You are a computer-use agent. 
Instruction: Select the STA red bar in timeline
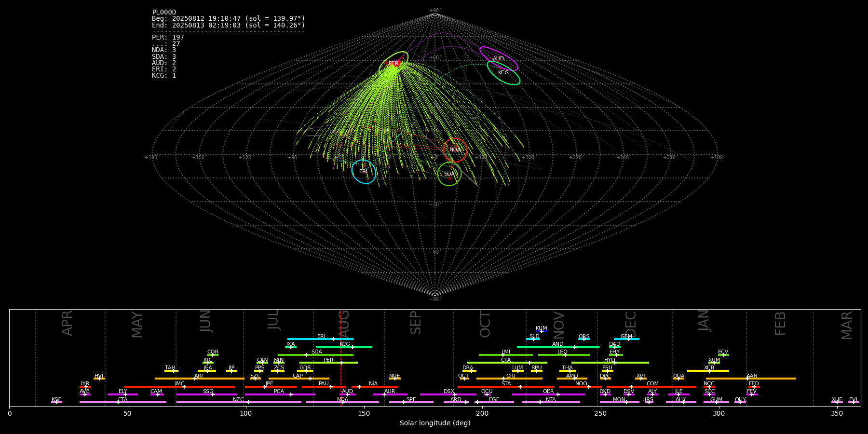(506, 387)
